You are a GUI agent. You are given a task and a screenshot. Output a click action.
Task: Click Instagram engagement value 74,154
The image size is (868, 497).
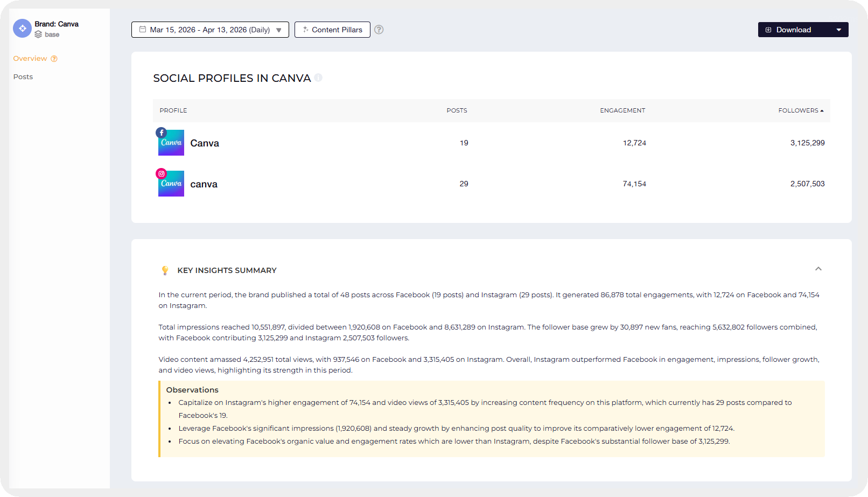click(634, 184)
